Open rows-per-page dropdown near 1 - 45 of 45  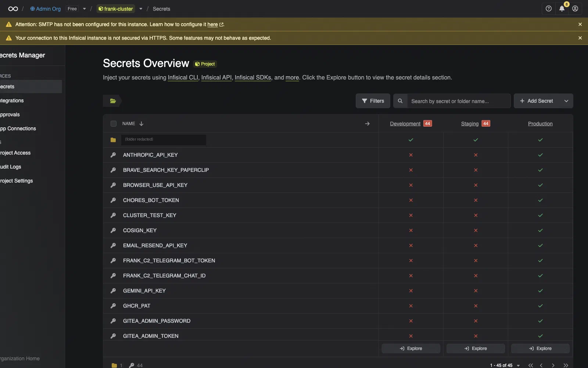click(x=518, y=365)
